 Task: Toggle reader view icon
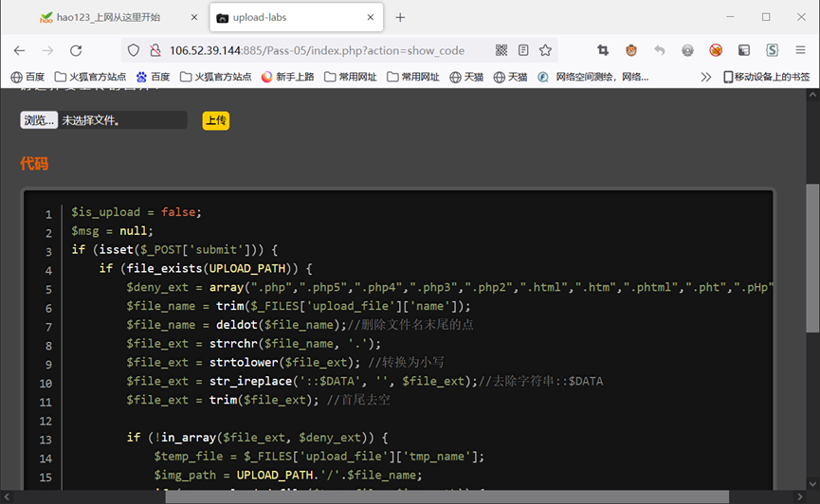[x=523, y=50]
